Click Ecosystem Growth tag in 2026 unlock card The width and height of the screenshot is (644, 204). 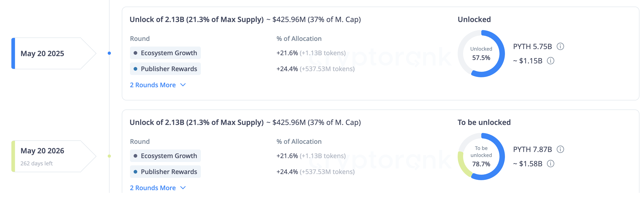(165, 156)
